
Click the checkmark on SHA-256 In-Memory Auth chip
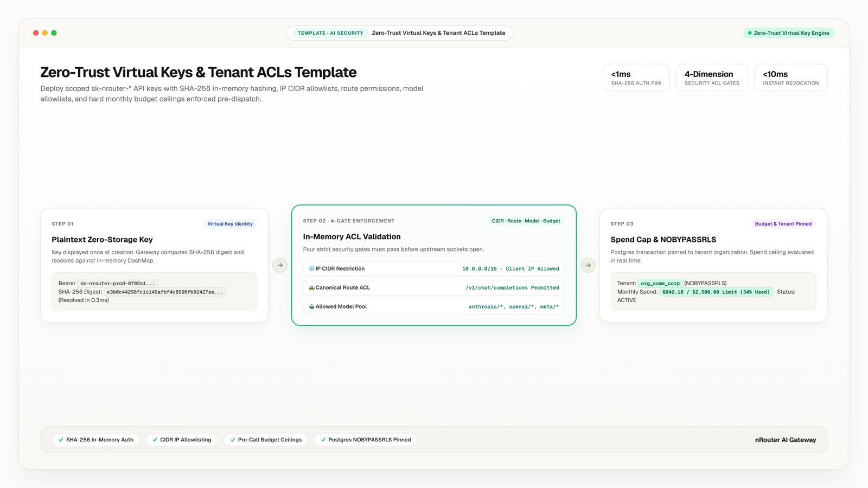tap(61, 440)
